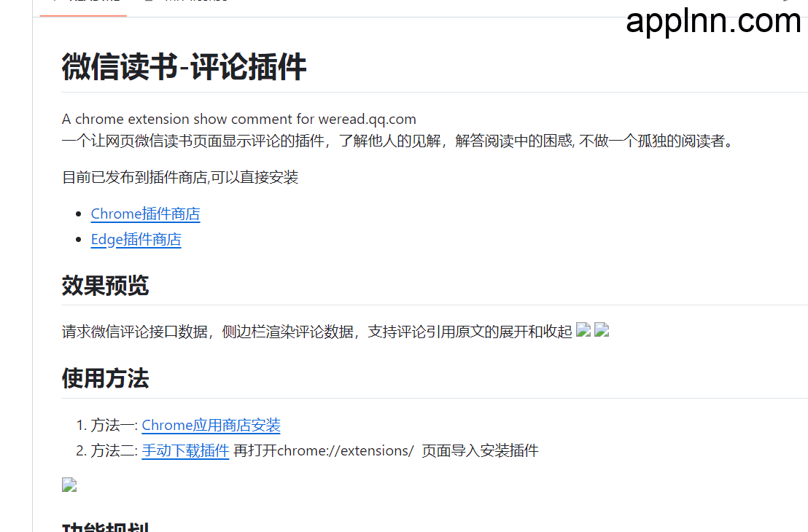808x532 pixels.
Task: Click the 微信读书-评论插件 page title
Action: 184,66
